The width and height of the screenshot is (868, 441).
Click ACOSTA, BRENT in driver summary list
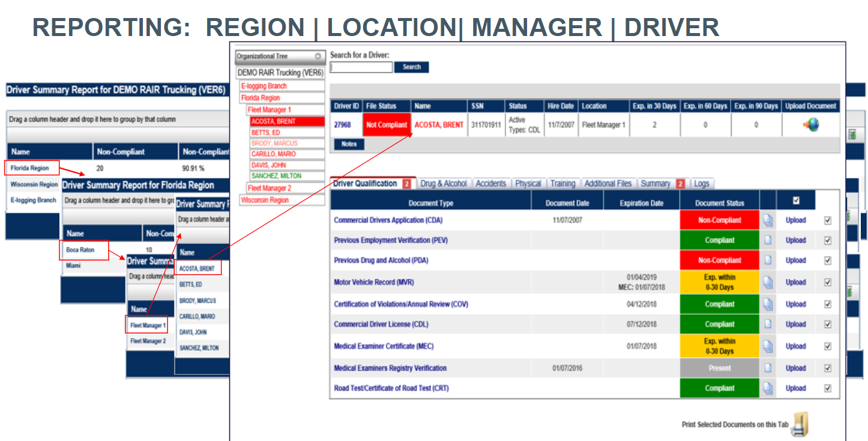(197, 269)
